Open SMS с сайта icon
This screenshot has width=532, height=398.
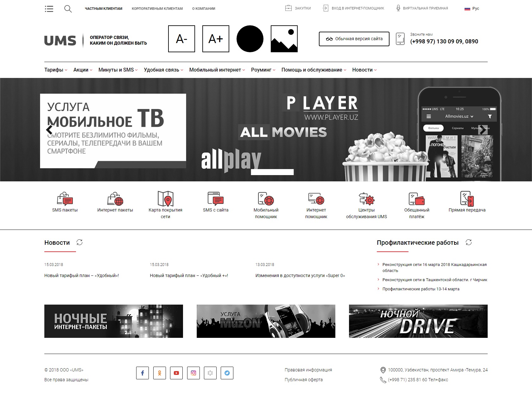(x=216, y=199)
